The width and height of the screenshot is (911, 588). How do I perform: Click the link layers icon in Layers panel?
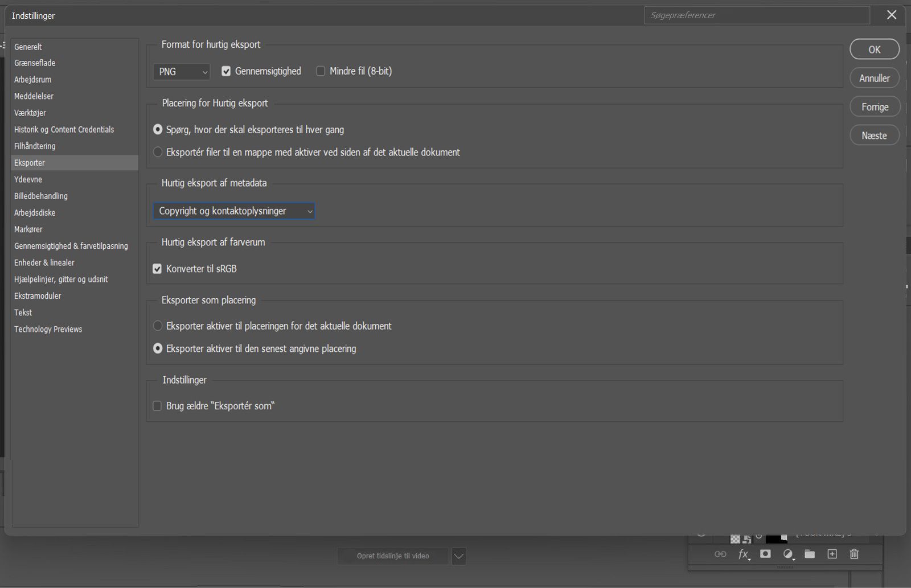[x=720, y=554]
